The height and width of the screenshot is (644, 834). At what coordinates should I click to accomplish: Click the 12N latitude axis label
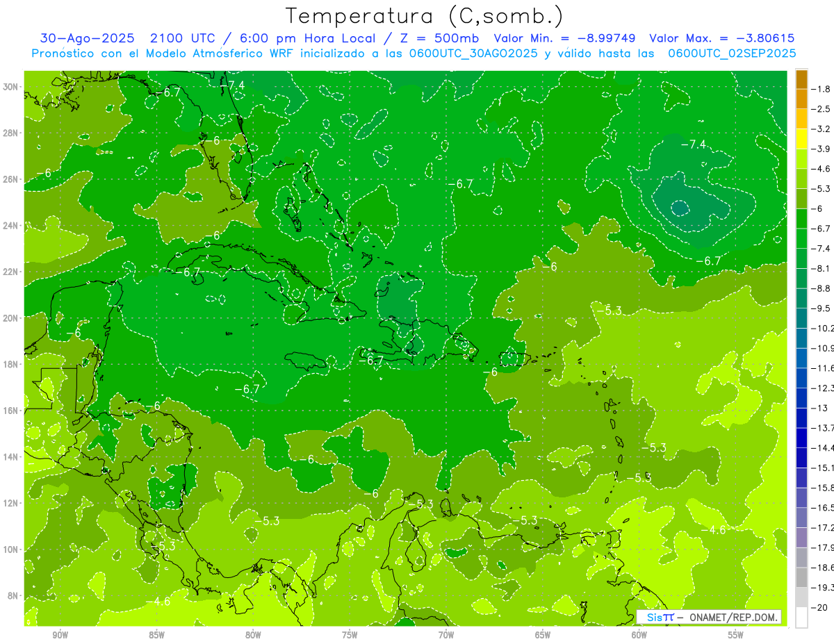tap(11, 503)
